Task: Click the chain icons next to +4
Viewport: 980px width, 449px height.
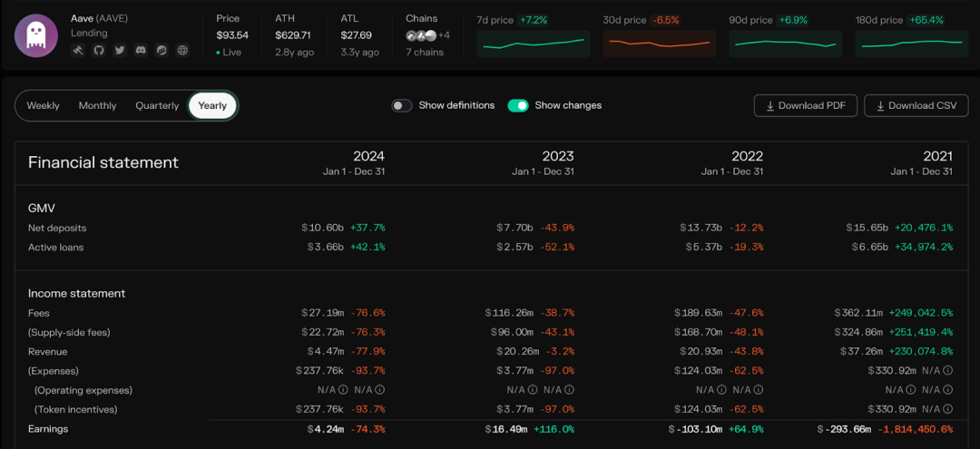Action: [420, 35]
